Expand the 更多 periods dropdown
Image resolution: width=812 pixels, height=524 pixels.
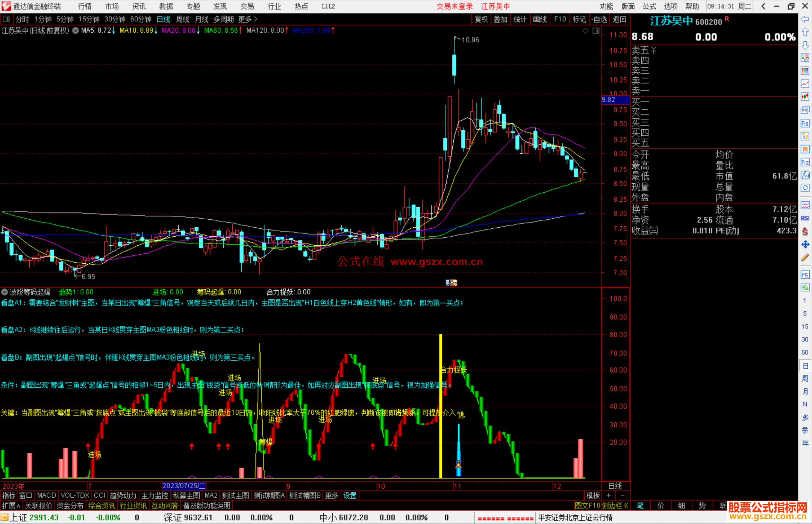click(248, 19)
